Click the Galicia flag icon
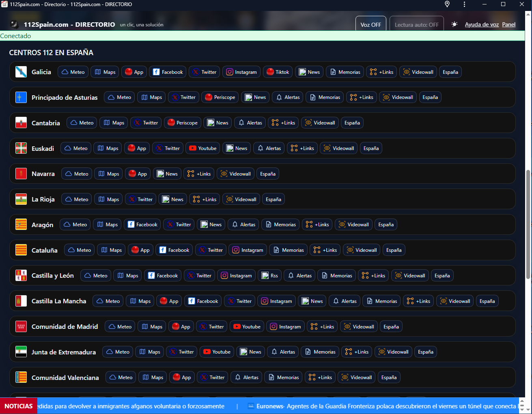532x414 pixels. [x=21, y=72]
